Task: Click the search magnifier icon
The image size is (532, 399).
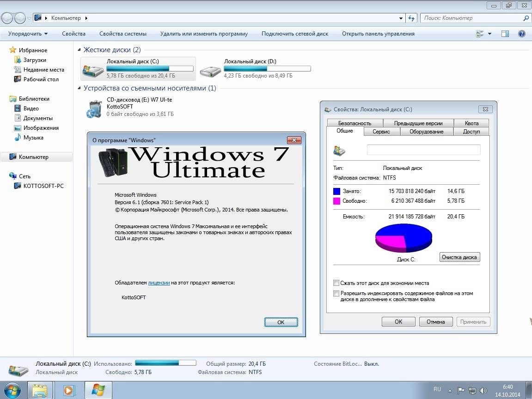Action: pos(526,18)
